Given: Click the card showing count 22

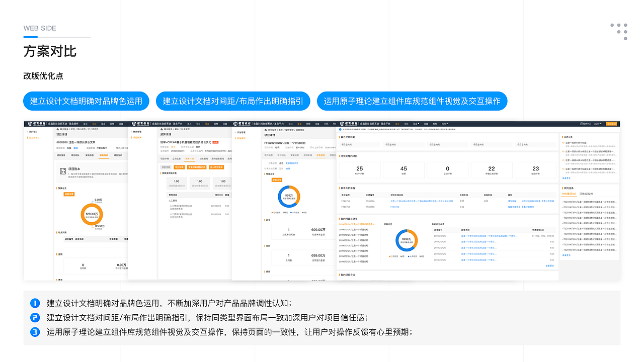Looking at the screenshot, I should [x=492, y=170].
